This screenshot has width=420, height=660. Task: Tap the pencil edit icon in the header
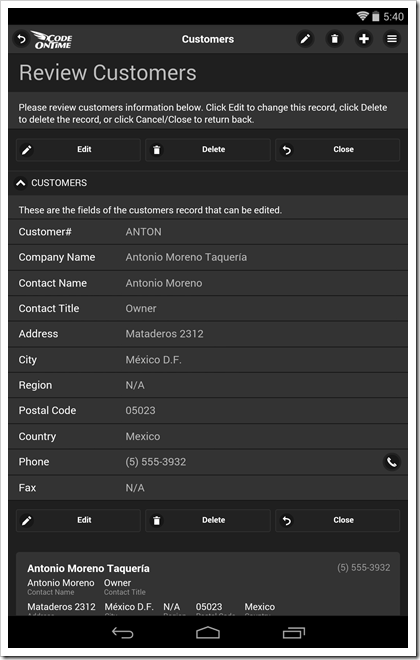coord(305,39)
